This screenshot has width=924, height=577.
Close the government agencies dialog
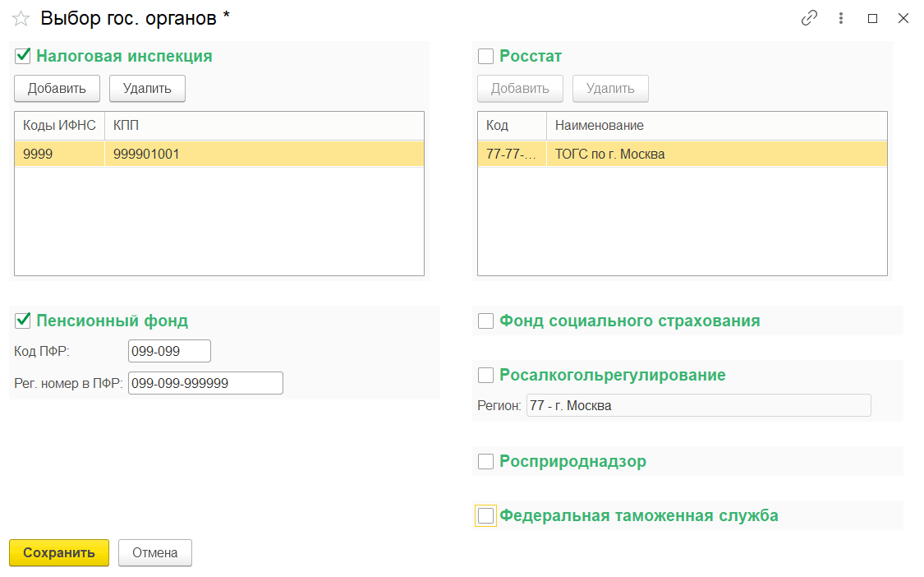(903, 18)
